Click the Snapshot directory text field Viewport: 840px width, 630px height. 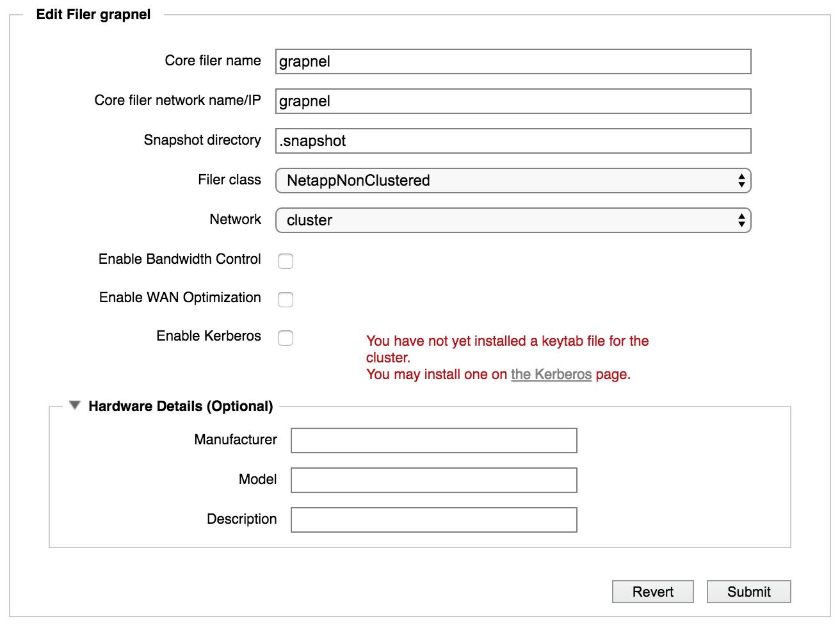coord(513,141)
